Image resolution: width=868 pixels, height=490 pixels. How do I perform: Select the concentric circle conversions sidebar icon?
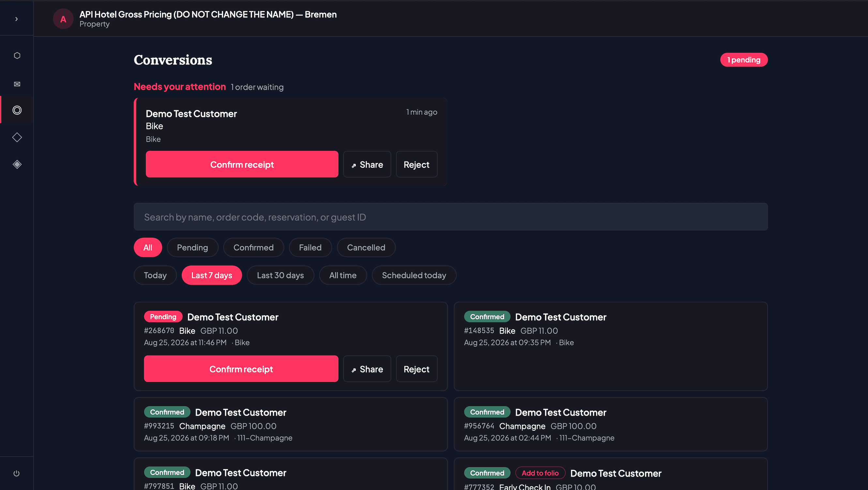[17, 110]
